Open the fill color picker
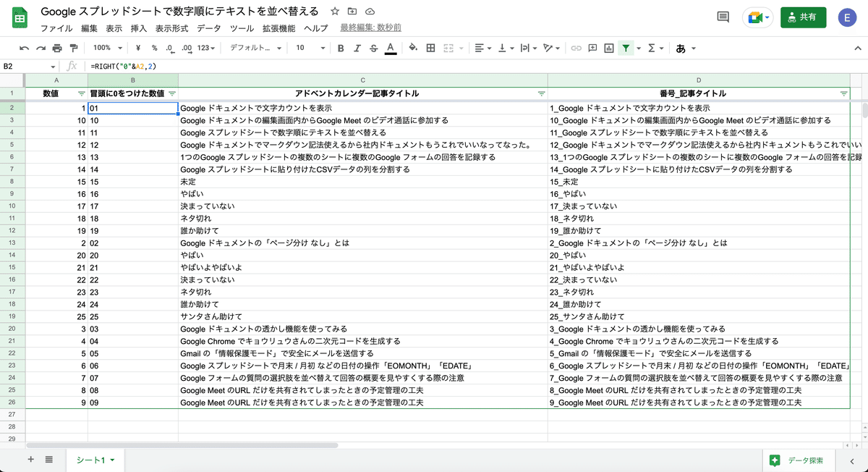This screenshot has height=472, width=868. click(413, 48)
